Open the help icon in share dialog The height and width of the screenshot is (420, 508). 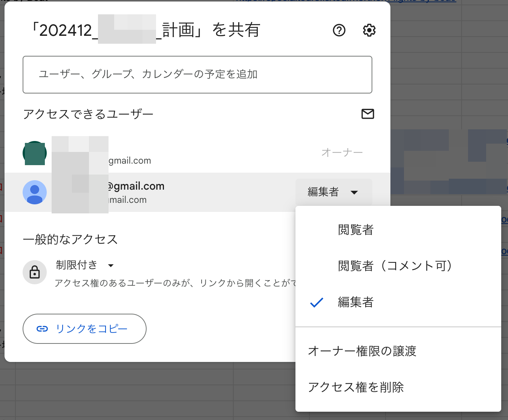339,30
